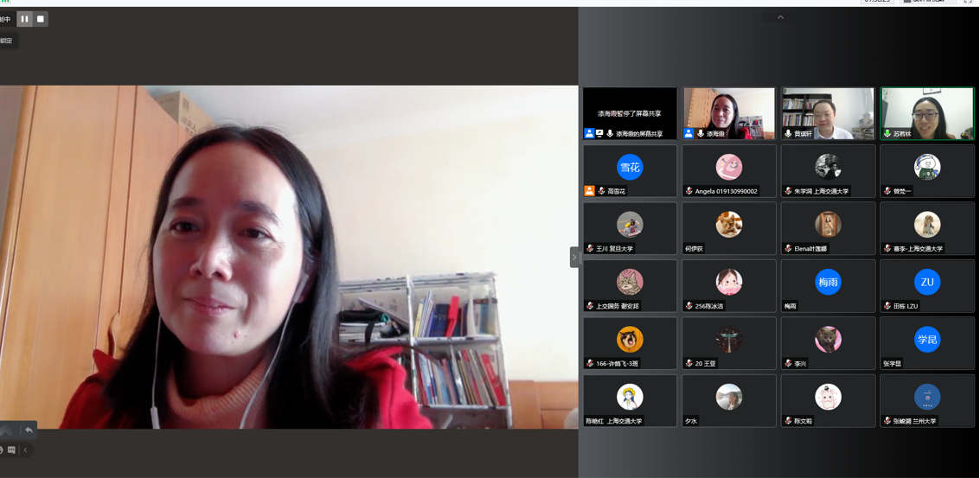This screenshot has width=980, height=478.
Task: Click muted mic icon beside Angela 019130990002
Action: tap(689, 190)
